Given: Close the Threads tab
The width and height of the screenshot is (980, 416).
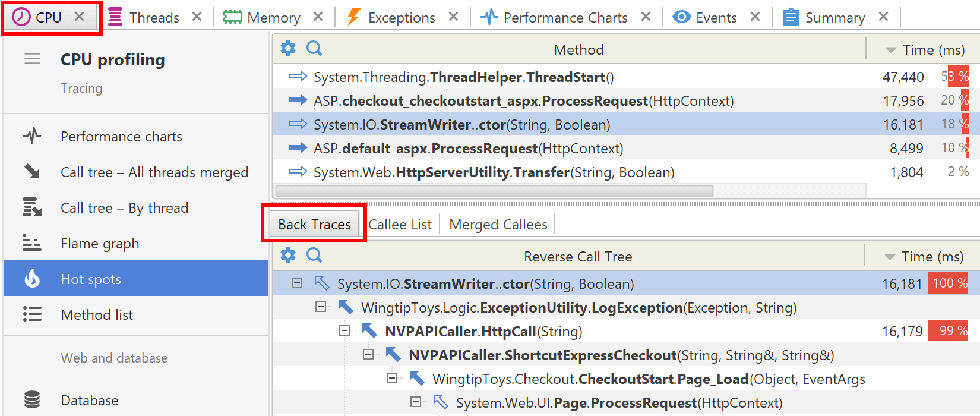Looking at the screenshot, I should click(197, 17).
